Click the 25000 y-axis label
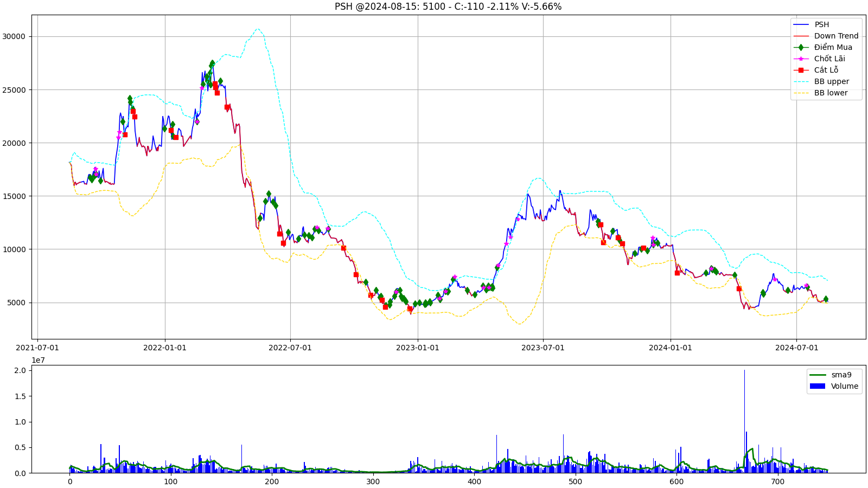Screen dimensions: 868x488 point(14,89)
